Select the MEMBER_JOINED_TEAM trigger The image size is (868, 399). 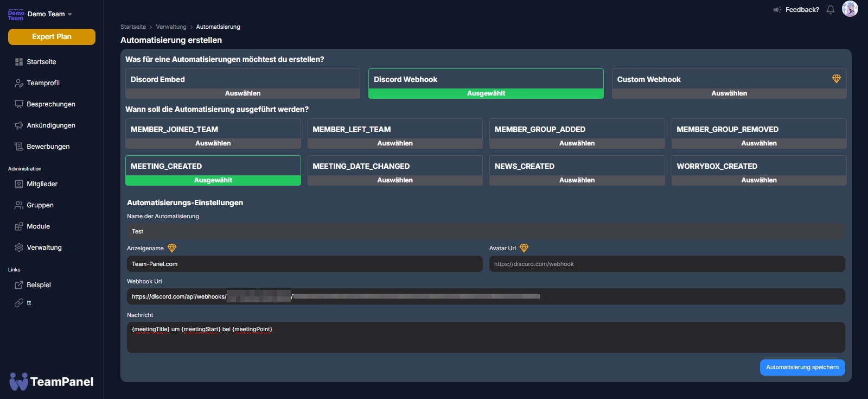coord(213,143)
